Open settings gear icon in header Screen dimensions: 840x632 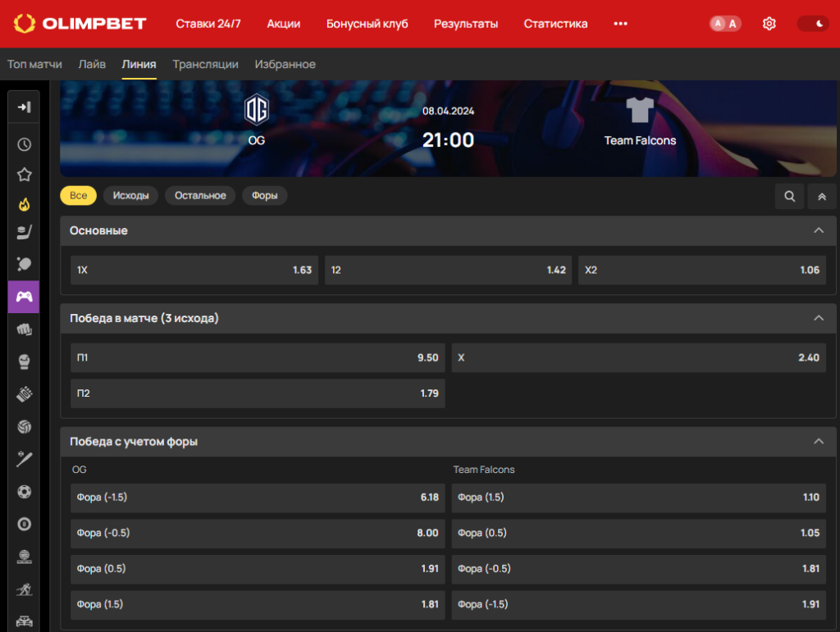coord(769,24)
